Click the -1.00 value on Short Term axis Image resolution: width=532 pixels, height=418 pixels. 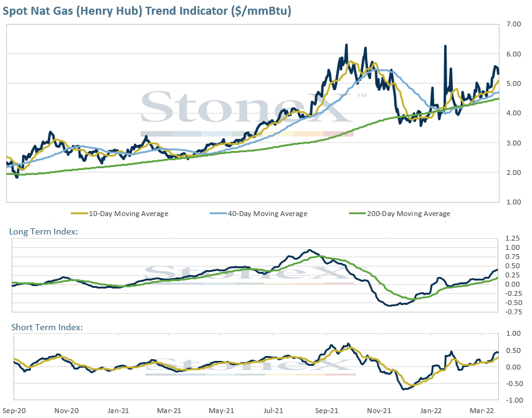click(x=514, y=400)
